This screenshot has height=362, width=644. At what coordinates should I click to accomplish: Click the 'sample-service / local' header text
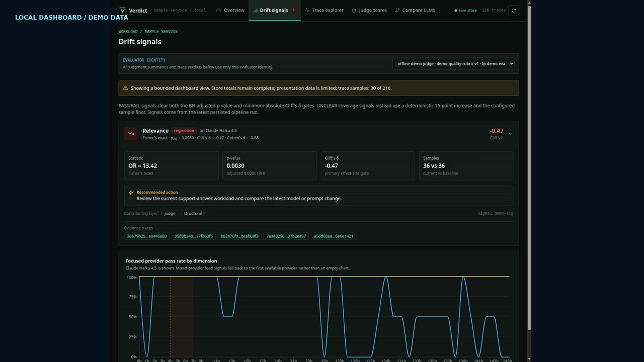tap(180, 10)
